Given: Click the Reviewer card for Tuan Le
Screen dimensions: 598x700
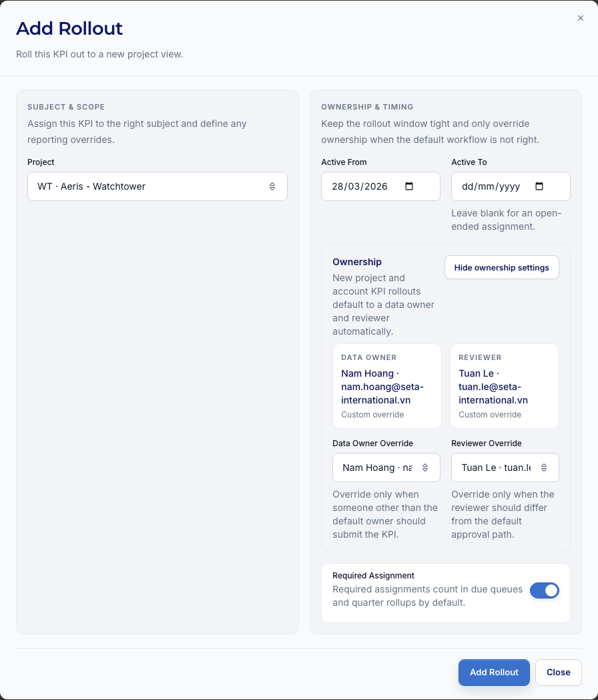Looking at the screenshot, I should coord(505,386).
